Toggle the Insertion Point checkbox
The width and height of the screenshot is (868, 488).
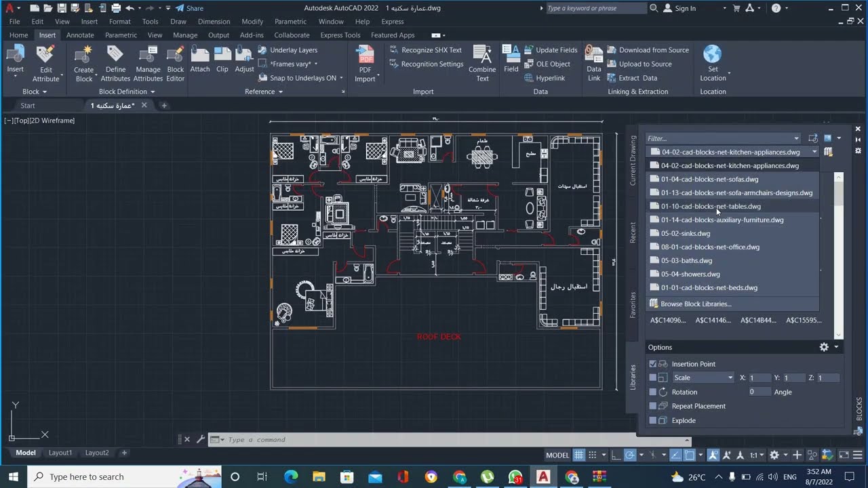click(653, 364)
